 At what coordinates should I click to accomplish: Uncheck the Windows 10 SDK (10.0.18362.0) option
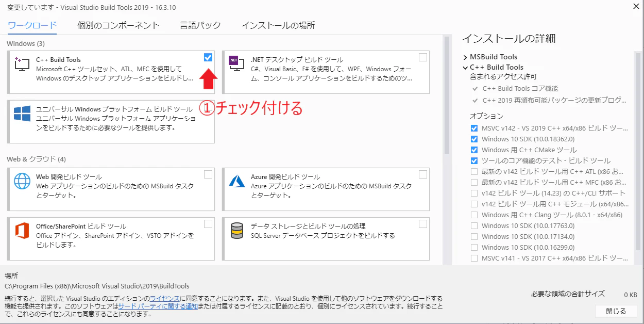coord(474,139)
